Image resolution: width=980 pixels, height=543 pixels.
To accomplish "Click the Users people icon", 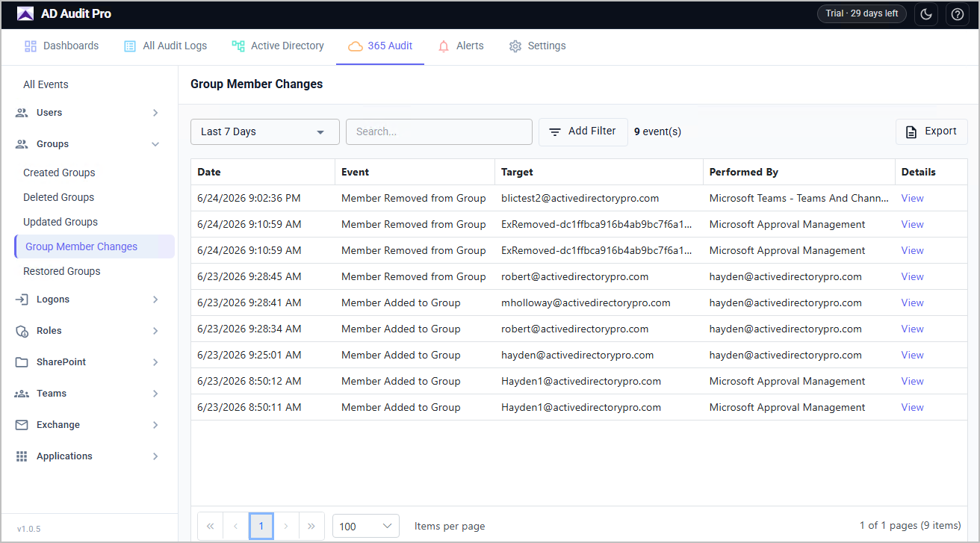I will [22, 113].
